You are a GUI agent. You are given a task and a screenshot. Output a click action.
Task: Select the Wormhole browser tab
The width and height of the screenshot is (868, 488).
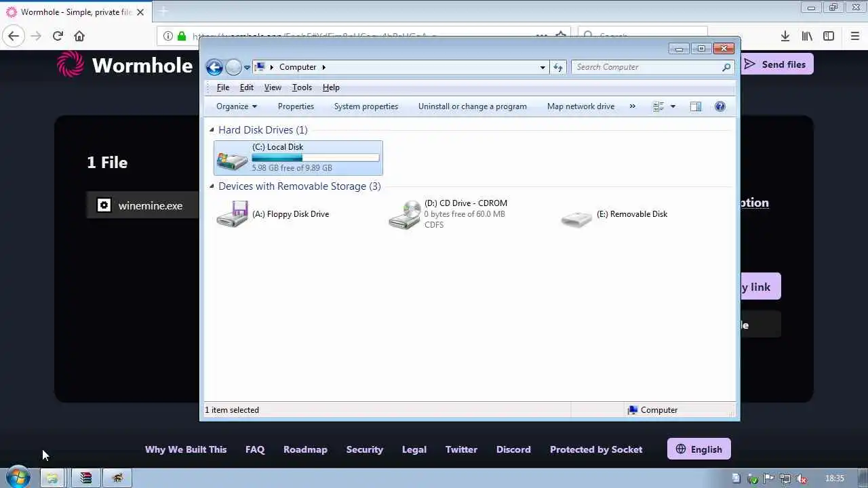(75, 12)
